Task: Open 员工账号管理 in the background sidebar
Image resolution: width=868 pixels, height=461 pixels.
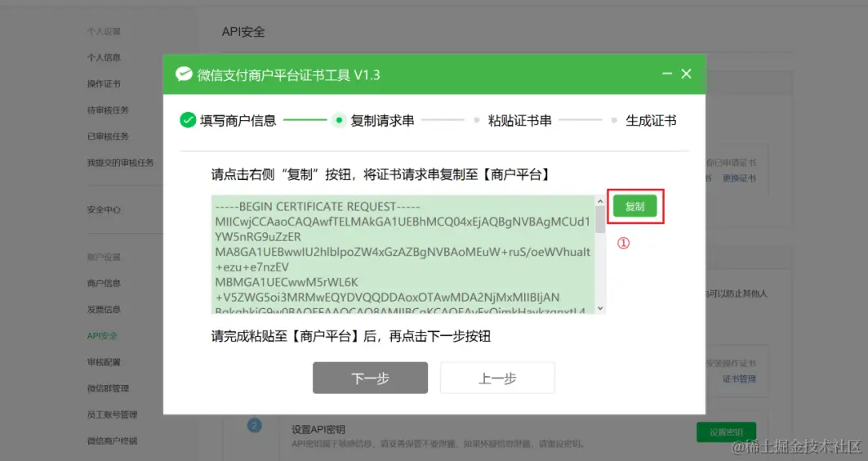Action: tap(112, 414)
